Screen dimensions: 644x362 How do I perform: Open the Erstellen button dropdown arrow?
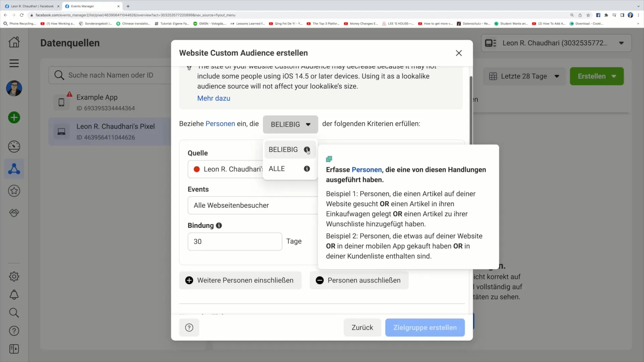coord(615,76)
